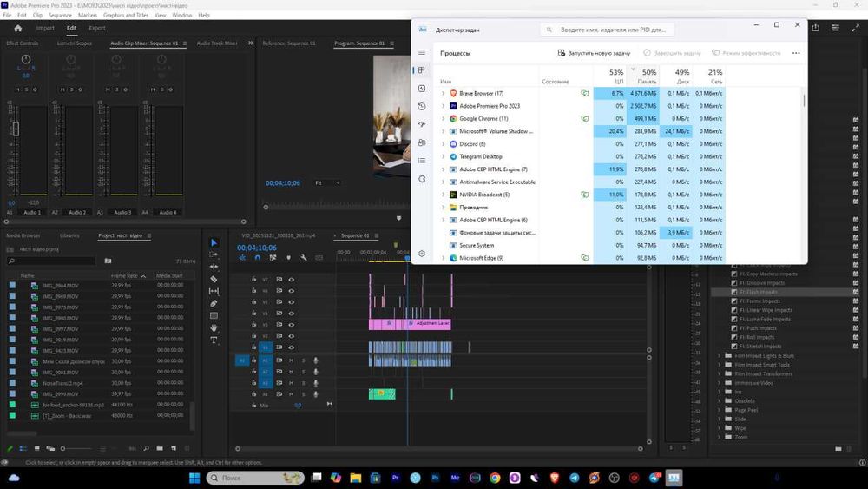Open Task Manager settings gear
This screenshot has height=489, width=868.
click(422, 254)
